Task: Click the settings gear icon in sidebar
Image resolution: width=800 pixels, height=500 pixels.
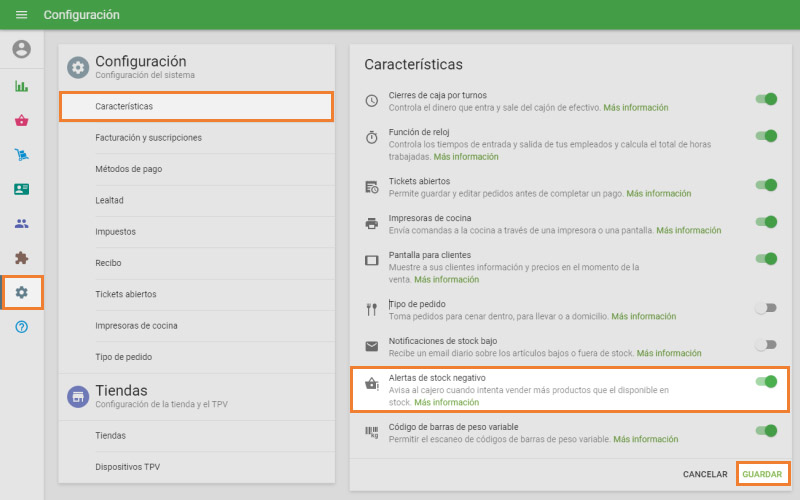Action: [21, 293]
